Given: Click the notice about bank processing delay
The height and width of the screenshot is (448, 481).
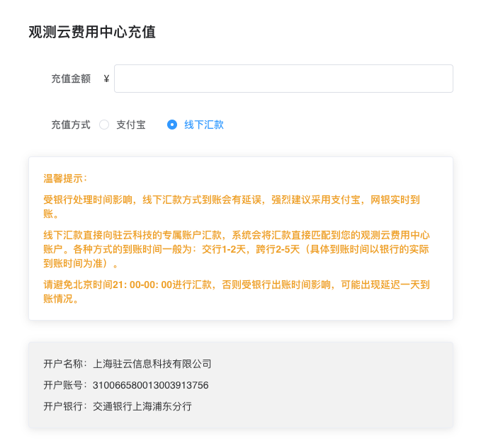Looking at the screenshot, I should pos(232,207).
